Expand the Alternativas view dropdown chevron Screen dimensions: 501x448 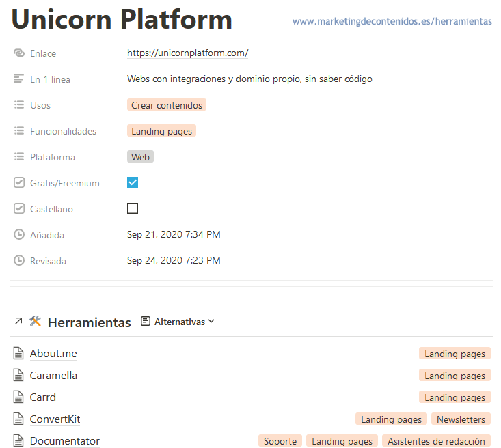tap(211, 321)
